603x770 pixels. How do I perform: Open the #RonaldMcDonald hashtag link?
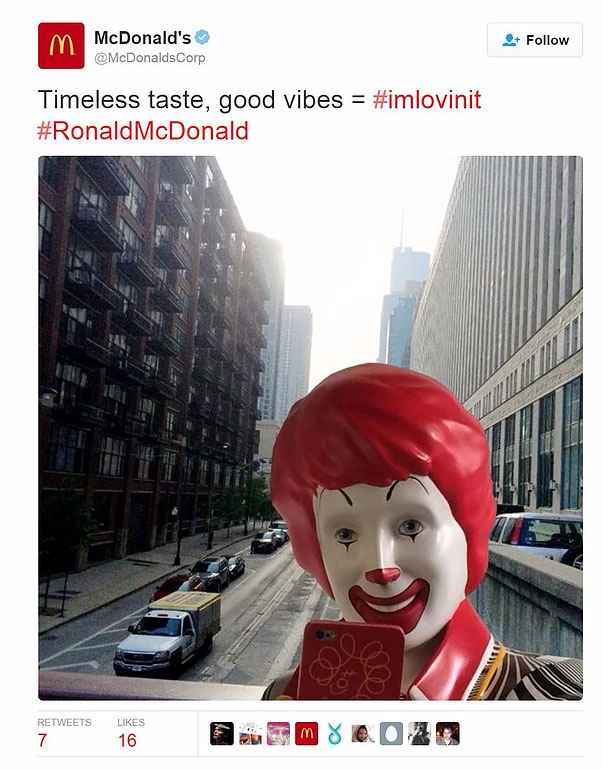143,131
